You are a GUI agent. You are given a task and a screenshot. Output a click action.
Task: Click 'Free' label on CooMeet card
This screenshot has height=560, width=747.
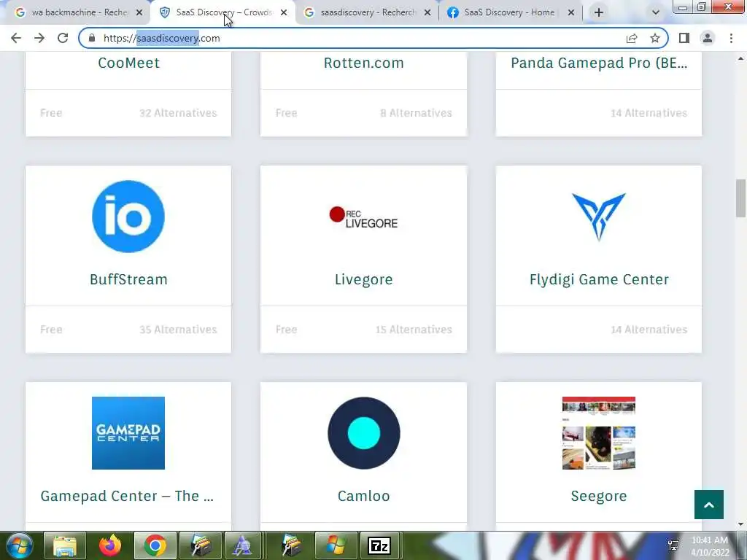(51, 113)
